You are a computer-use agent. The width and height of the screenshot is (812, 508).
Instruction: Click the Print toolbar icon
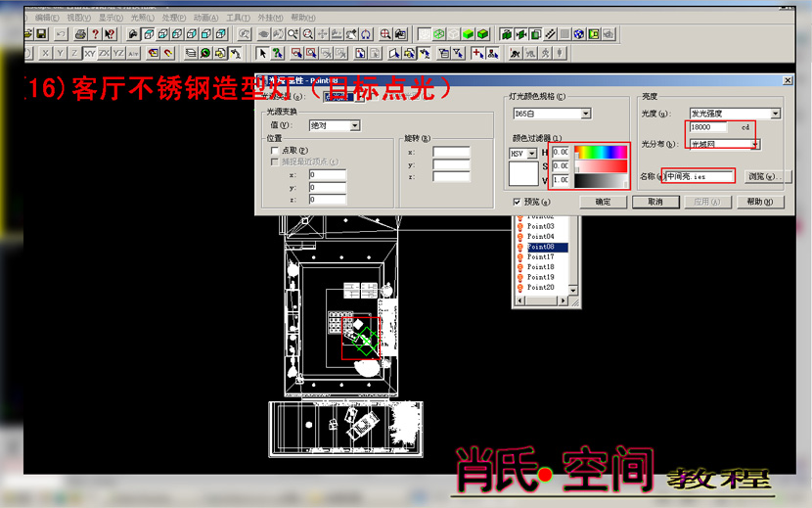tap(81, 34)
